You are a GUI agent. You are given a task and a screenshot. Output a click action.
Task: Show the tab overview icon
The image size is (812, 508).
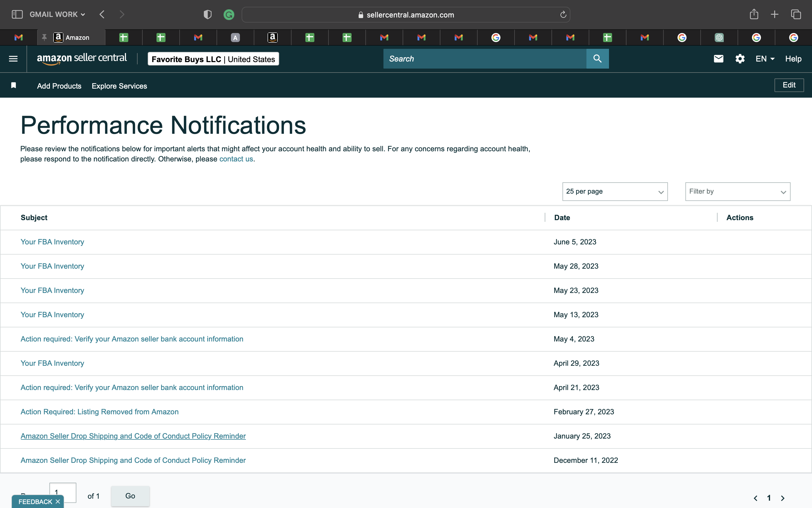tap(796, 14)
